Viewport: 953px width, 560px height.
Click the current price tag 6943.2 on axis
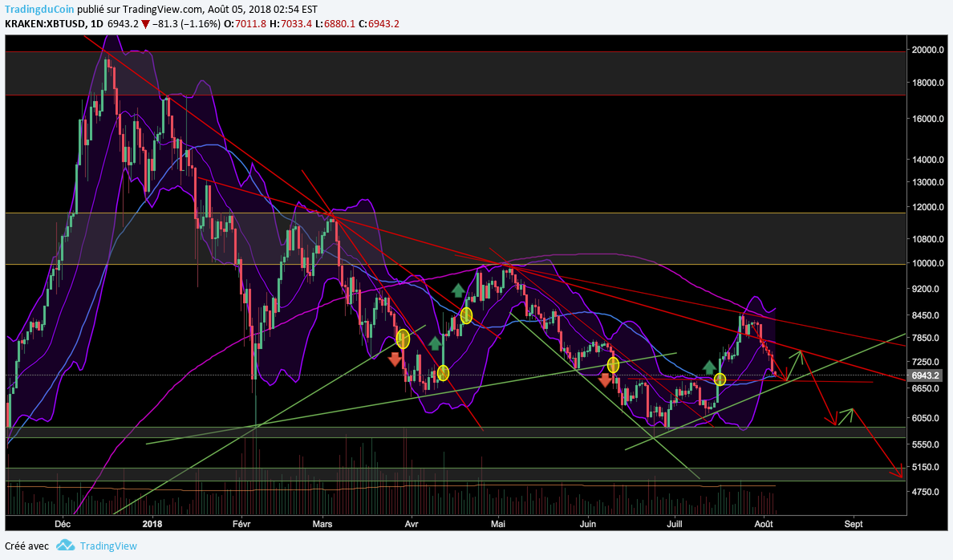pos(925,375)
